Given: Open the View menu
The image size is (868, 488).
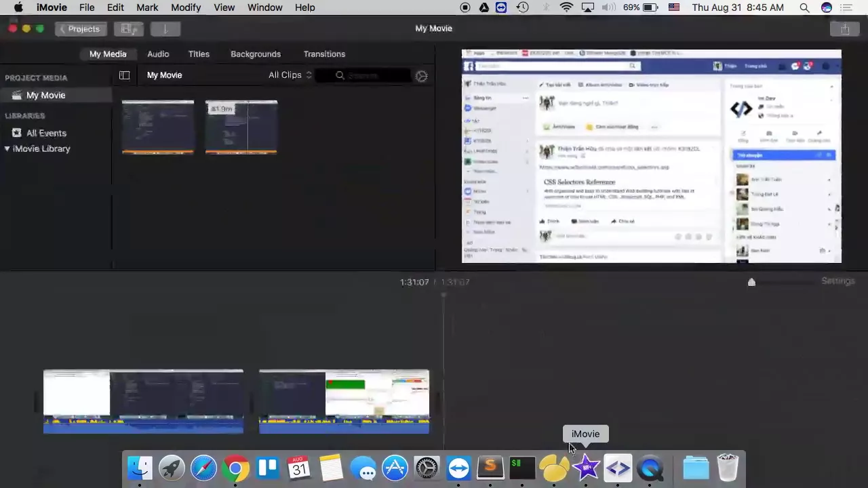Looking at the screenshot, I should 224,7.
